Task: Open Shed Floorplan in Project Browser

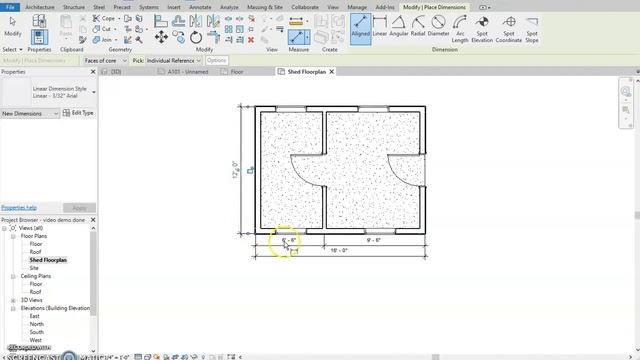Action: 48,260
